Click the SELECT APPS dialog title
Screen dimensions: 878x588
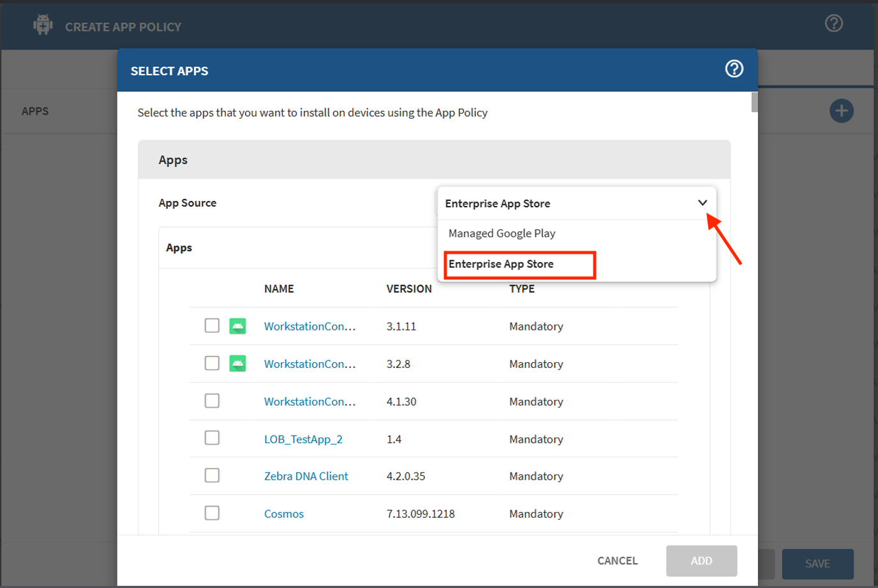(x=170, y=71)
